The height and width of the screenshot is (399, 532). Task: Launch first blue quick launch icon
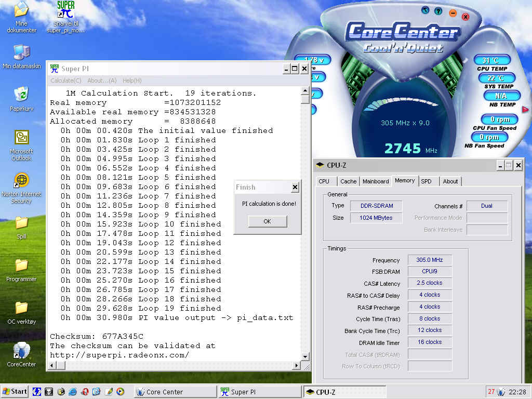[37, 392]
